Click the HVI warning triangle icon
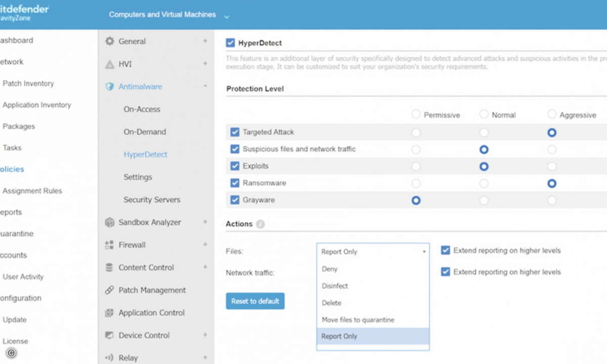 (109, 64)
